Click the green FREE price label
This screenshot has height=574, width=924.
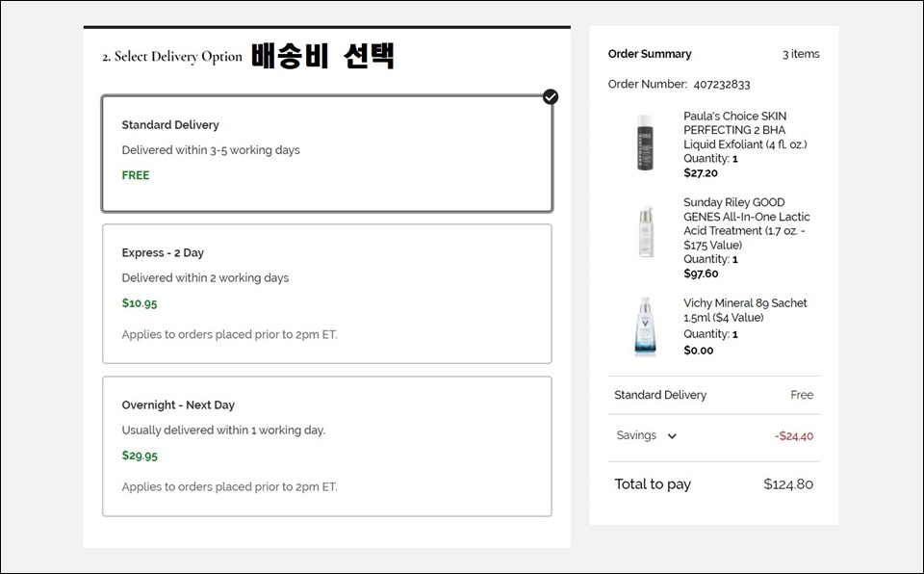(x=136, y=175)
